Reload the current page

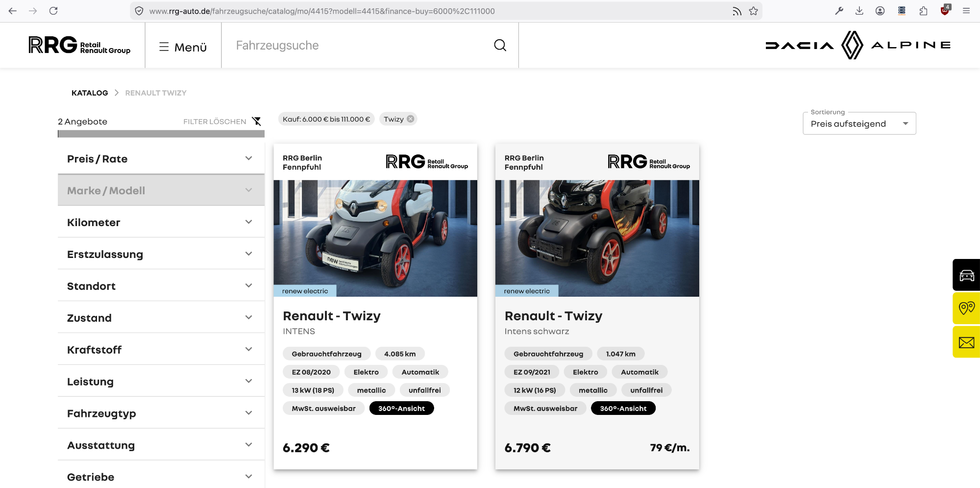(x=53, y=11)
